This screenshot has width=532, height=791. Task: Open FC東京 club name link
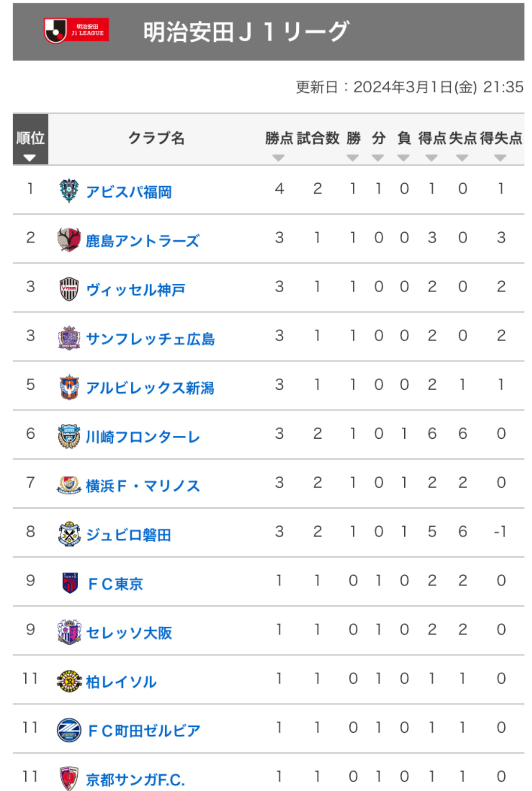tap(115, 584)
